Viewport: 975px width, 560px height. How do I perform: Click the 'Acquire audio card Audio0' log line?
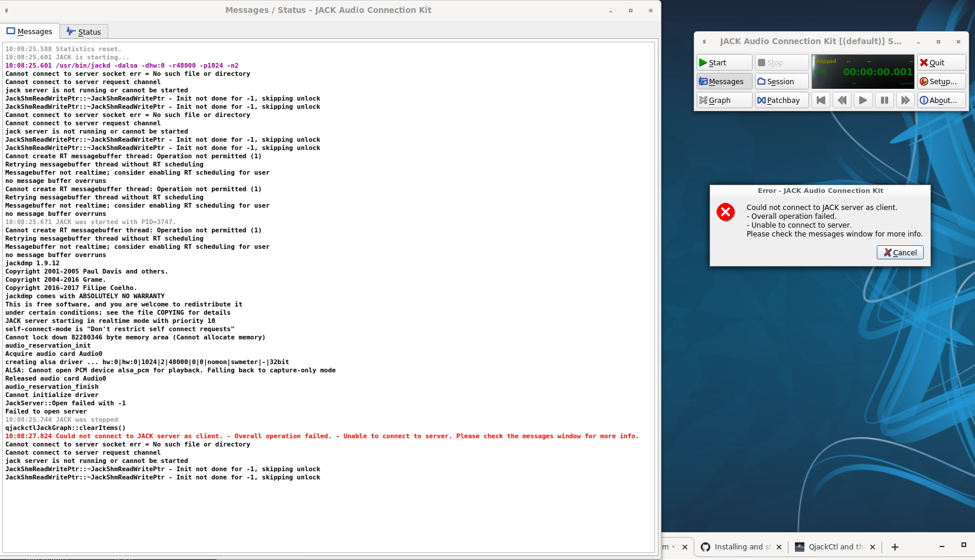coord(54,354)
